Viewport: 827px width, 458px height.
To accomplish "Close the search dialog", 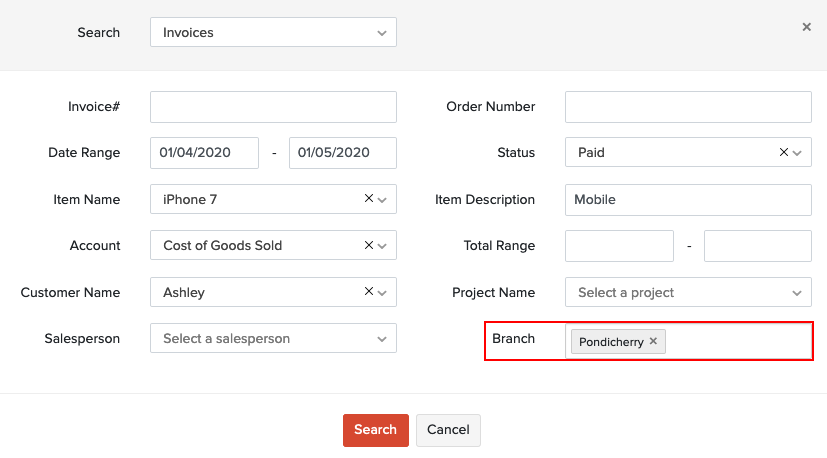I will 806,27.
